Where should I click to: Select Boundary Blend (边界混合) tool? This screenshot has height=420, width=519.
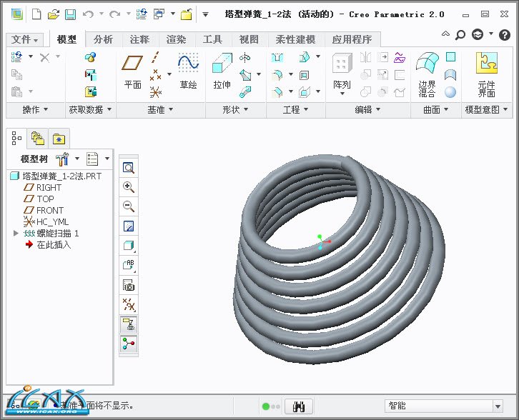tap(427, 74)
